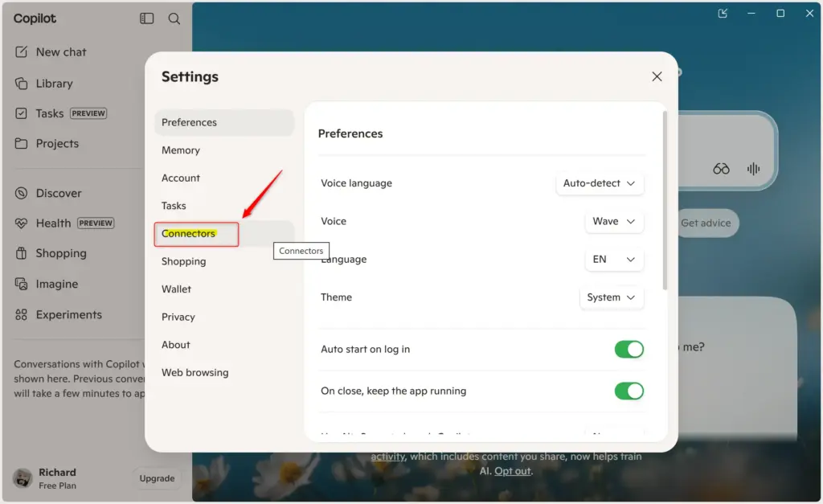The height and width of the screenshot is (504, 823).
Task: Click the PREVIEW badge next to Health
Action: click(x=96, y=223)
